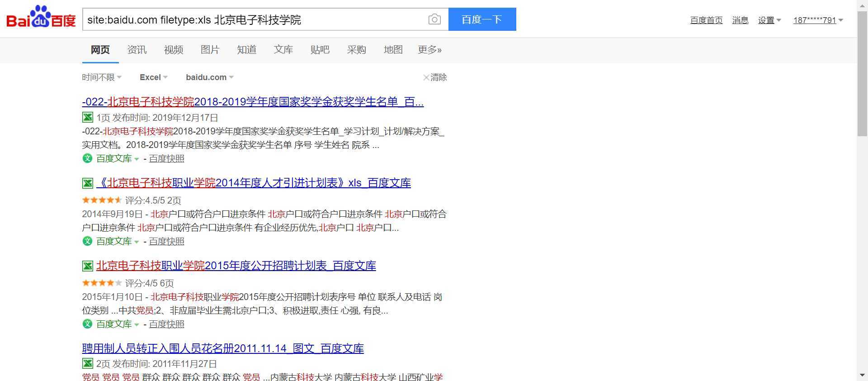868x381 pixels.
Task: Open 百度快照 of 2014年度人才引进 result
Action: point(167,241)
